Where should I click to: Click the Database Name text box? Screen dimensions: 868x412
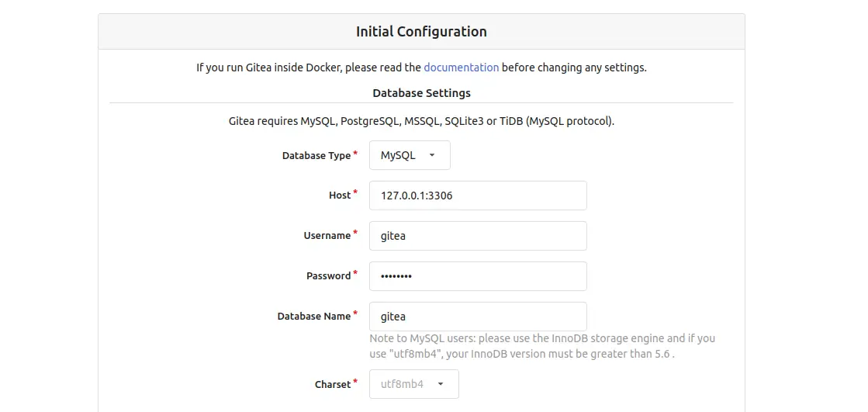[478, 317]
